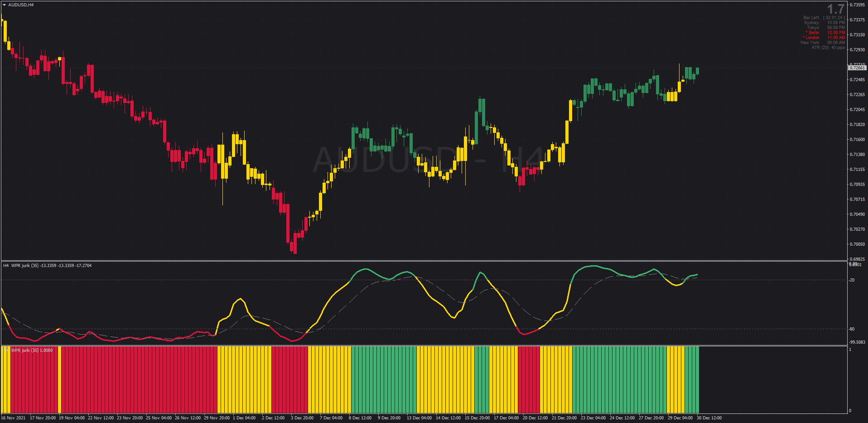The image size is (868, 423).
Task: Click the 0.70490 price axis label
Action: (857, 214)
